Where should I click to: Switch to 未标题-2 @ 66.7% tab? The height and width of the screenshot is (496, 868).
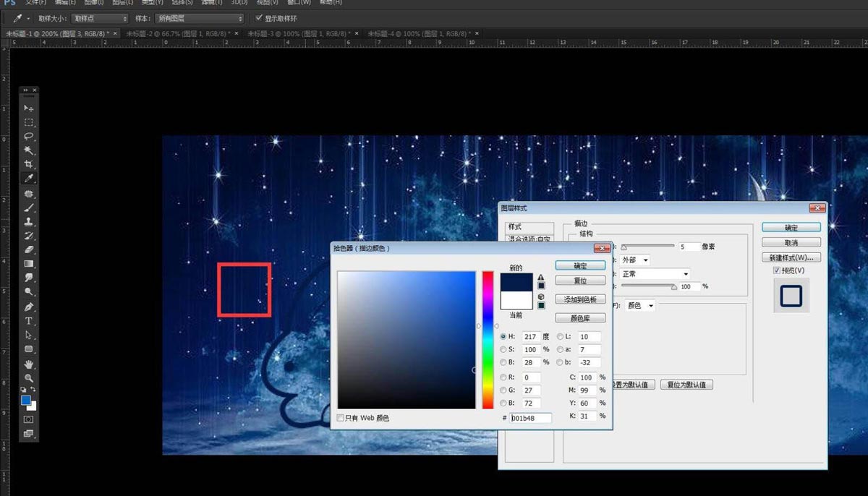click(179, 33)
